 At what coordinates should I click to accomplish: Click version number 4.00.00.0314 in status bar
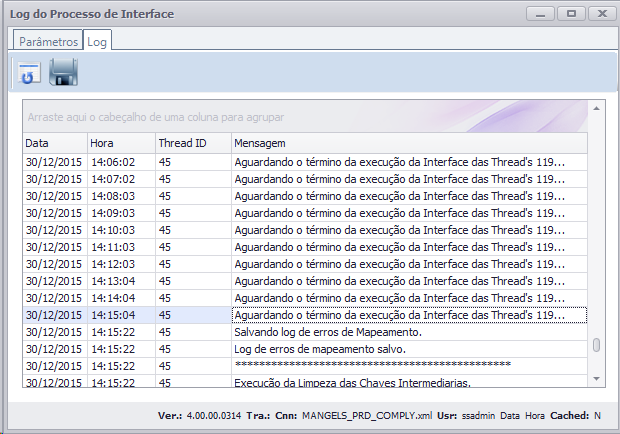pyautogui.click(x=214, y=415)
